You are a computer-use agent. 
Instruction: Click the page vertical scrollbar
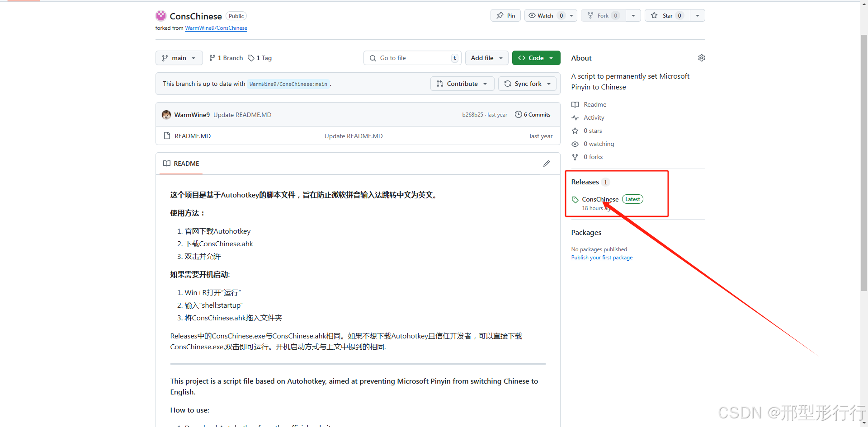[x=864, y=163]
